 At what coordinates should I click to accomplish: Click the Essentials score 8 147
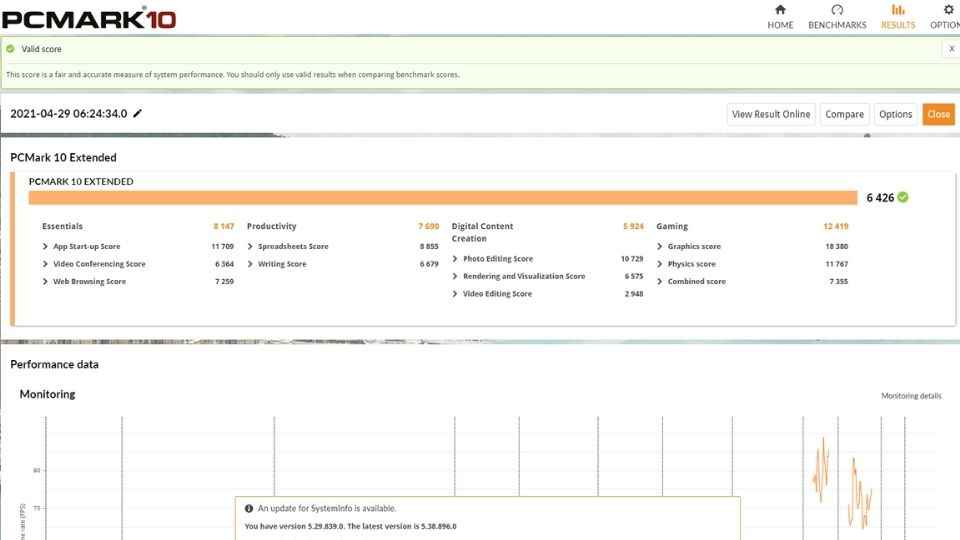(224, 226)
